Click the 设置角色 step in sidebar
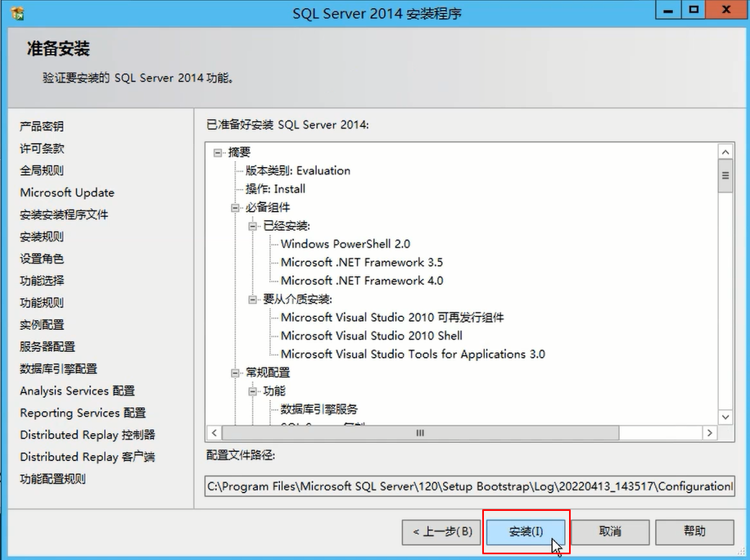The height and width of the screenshot is (560, 750). coord(42,259)
